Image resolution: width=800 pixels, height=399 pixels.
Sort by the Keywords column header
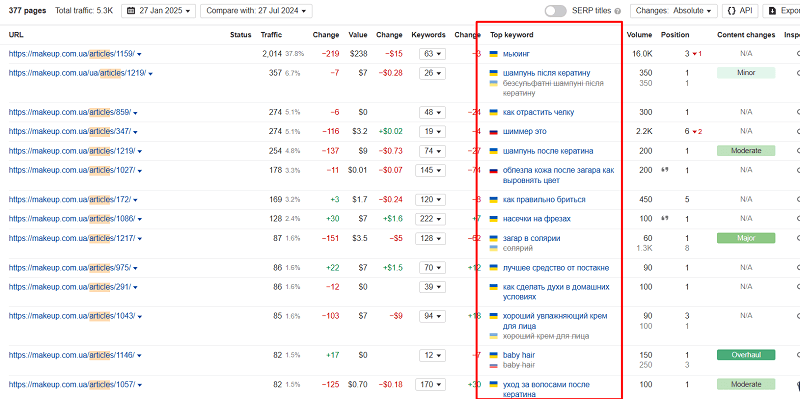[428, 35]
